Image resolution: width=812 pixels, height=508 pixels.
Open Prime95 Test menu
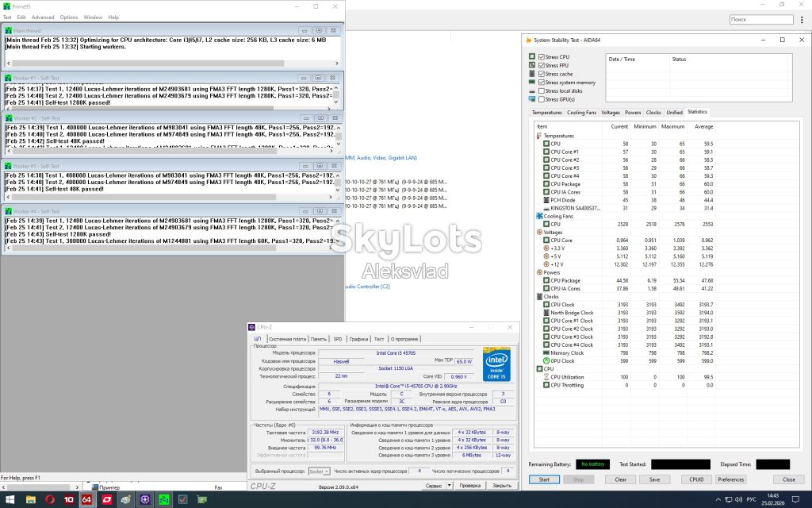pyautogui.click(x=7, y=17)
